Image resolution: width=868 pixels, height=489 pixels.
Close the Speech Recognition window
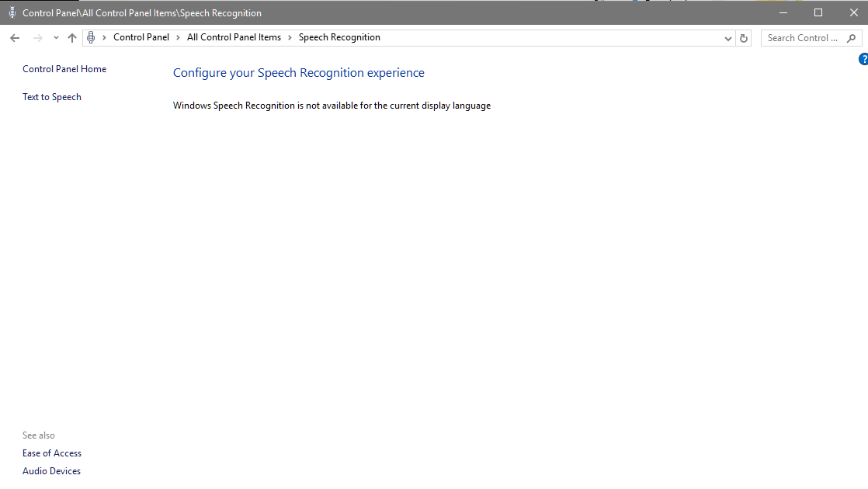(853, 12)
